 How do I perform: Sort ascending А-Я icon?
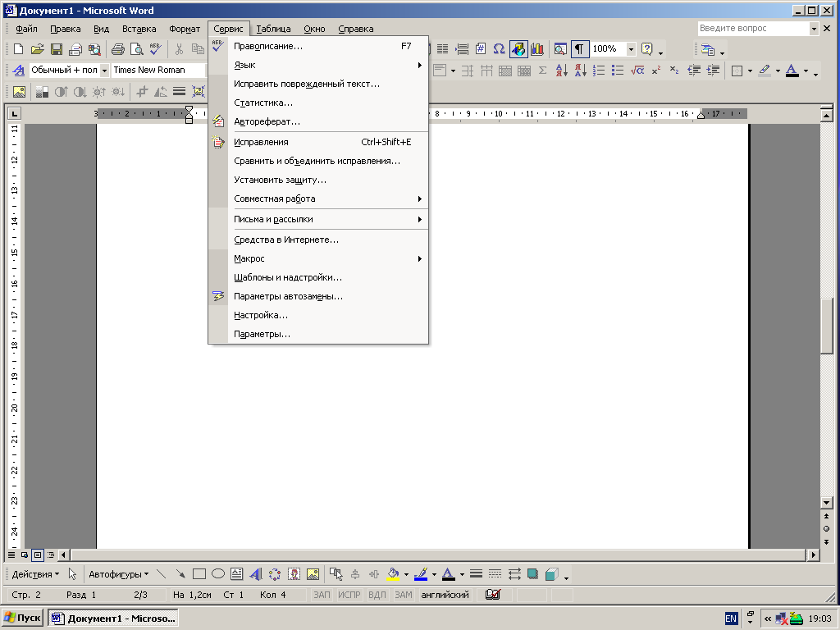pyautogui.click(x=561, y=71)
